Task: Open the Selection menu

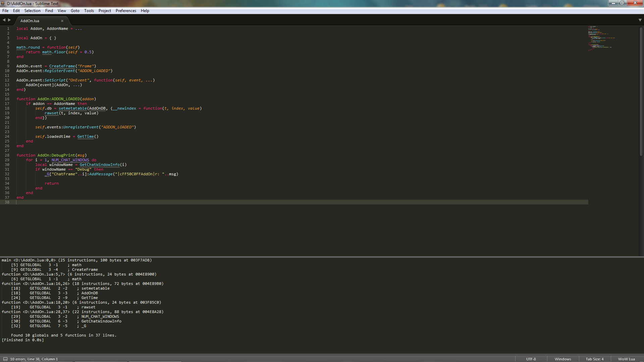Action: [x=32, y=11]
